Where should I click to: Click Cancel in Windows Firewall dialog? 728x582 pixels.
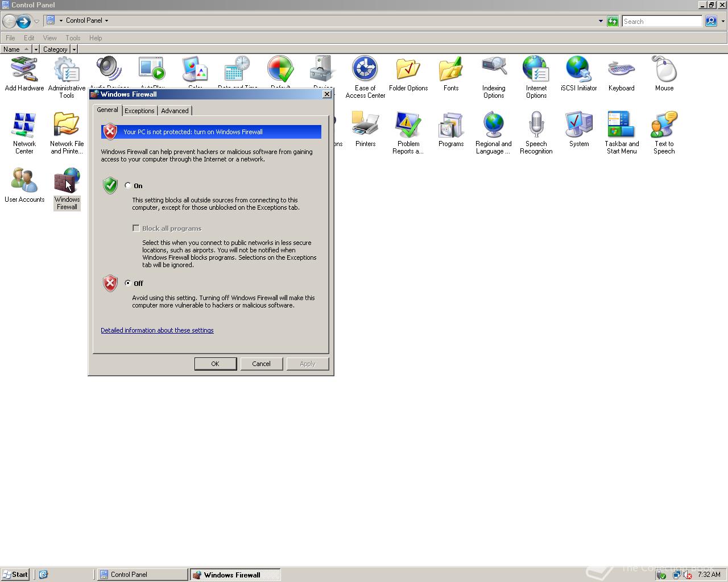(262, 364)
